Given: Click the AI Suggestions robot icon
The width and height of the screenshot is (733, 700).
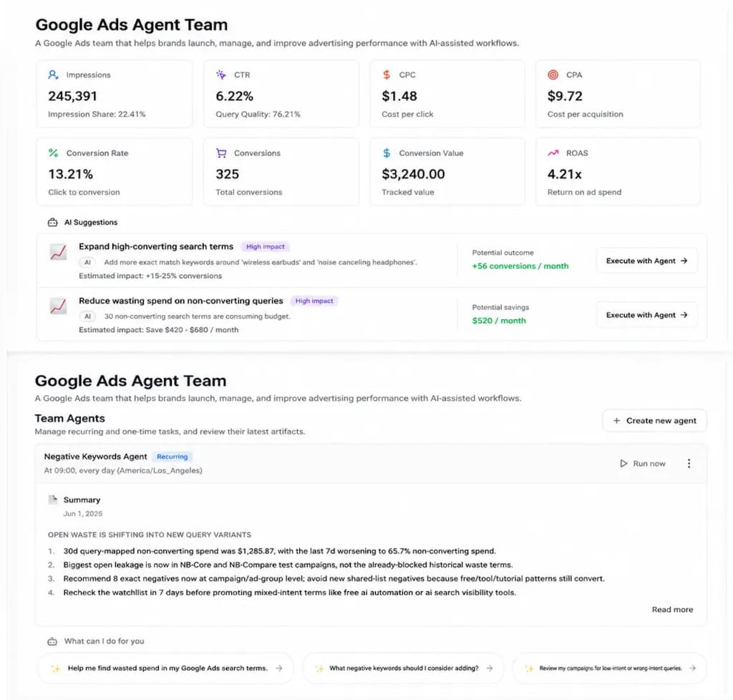Looking at the screenshot, I should point(53,223).
